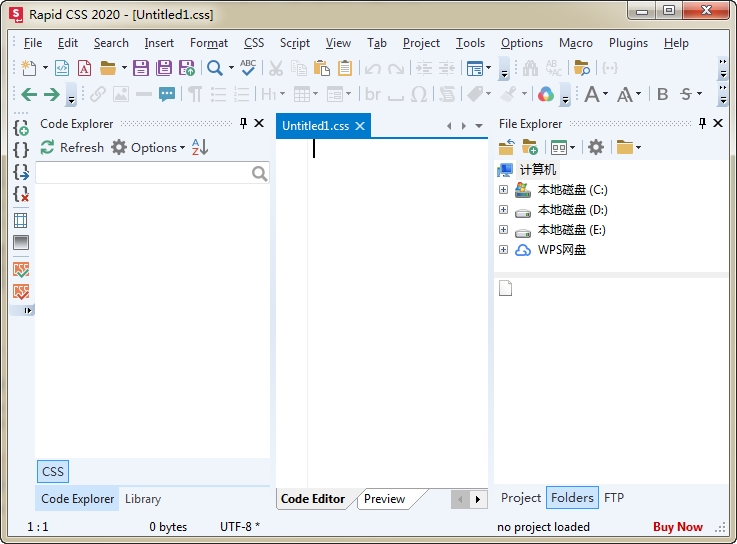The height and width of the screenshot is (544, 737).
Task: Insert a comment using speech bubble icon
Action: tap(167, 95)
